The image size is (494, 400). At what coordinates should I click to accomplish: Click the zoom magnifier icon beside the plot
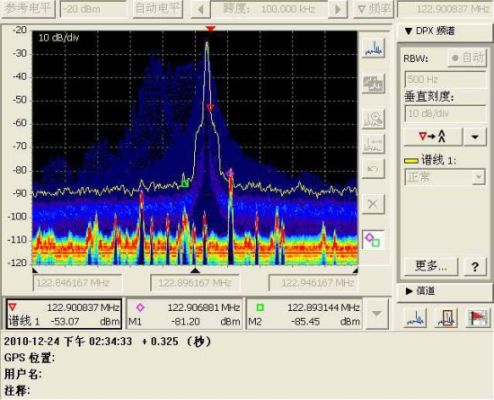[373, 118]
